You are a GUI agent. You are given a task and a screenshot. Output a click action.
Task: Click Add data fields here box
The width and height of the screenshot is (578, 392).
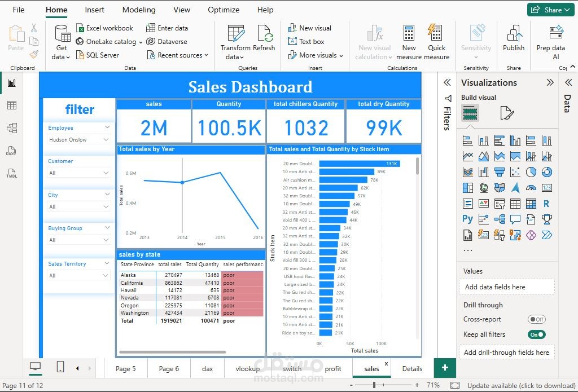point(506,287)
